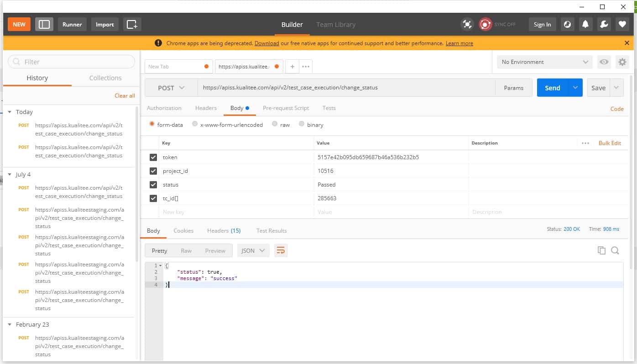Open the notifications bell
Screen dimensions: 637x364
pos(585,24)
